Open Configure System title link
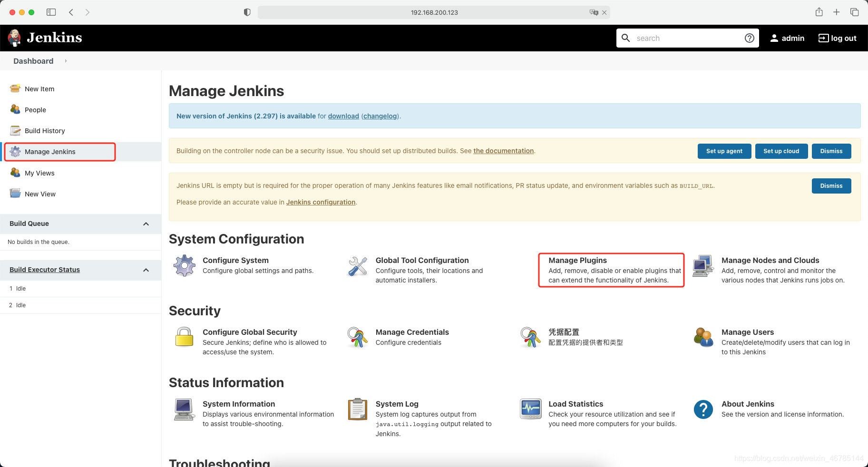Screen dimensions: 868x467 click(x=235, y=260)
